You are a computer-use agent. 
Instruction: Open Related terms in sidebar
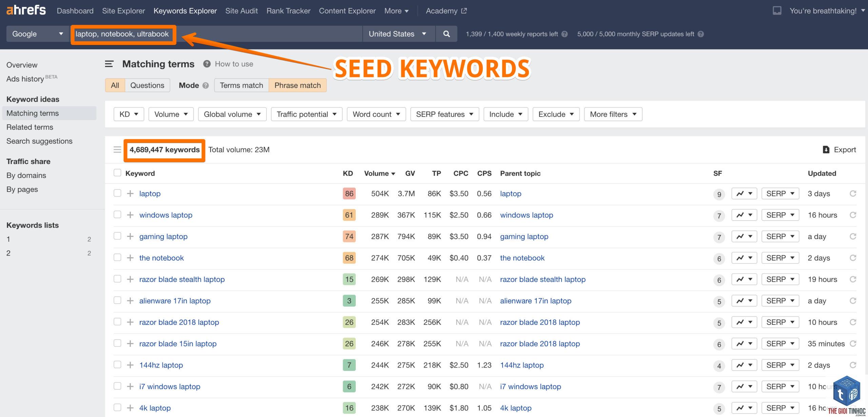(30, 127)
